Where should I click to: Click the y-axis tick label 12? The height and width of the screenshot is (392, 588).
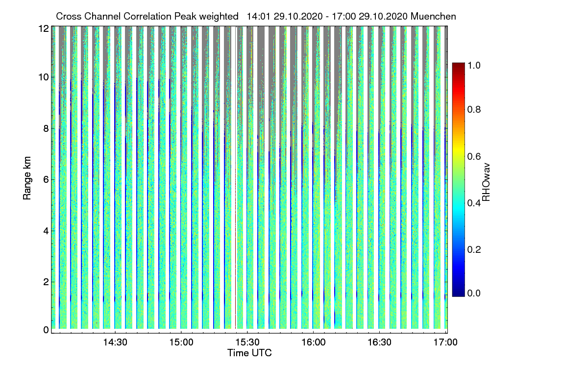click(44, 28)
